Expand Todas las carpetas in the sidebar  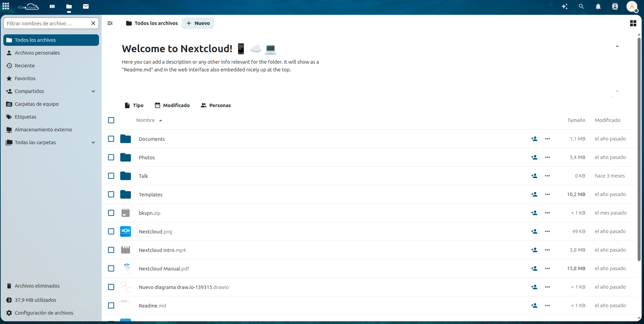coord(93,142)
